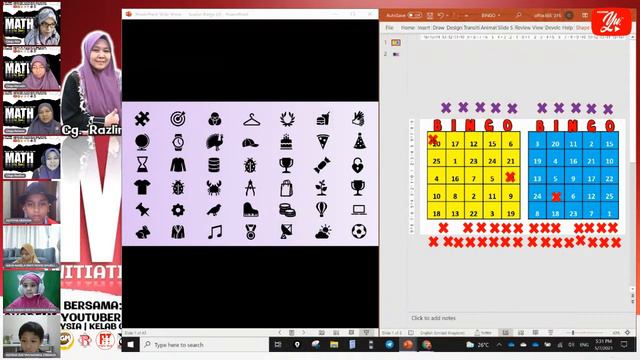Click the Undo arrow in Quick Access Toolbar

pos(440,16)
